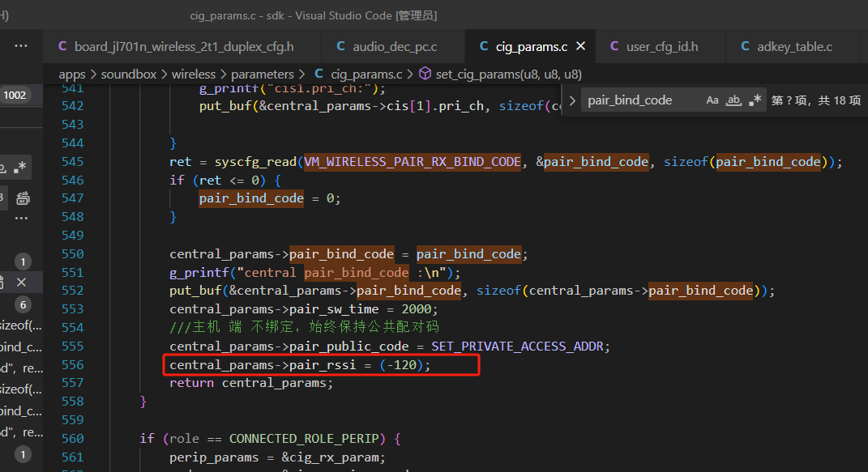Close the cig_params.c tab
This screenshot has height=472, width=868.
[x=581, y=46]
